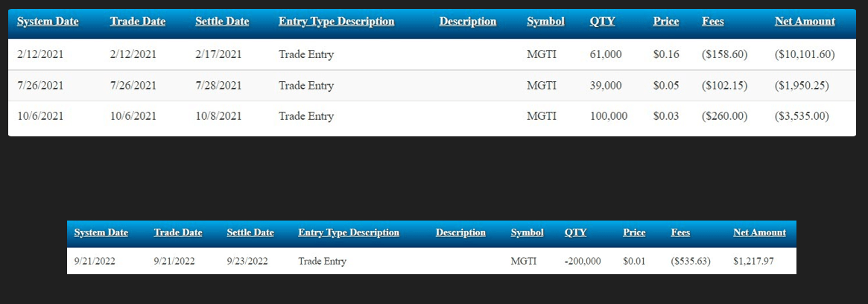Click Symbol header in the bottom table
The image size is (868, 304).
[528, 233]
